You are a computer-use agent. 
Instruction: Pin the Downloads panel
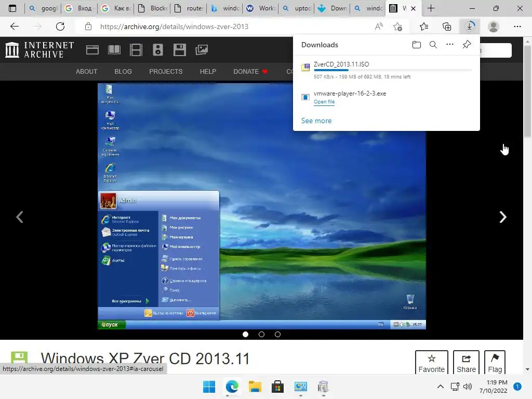pyautogui.click(x=467, y=45)
